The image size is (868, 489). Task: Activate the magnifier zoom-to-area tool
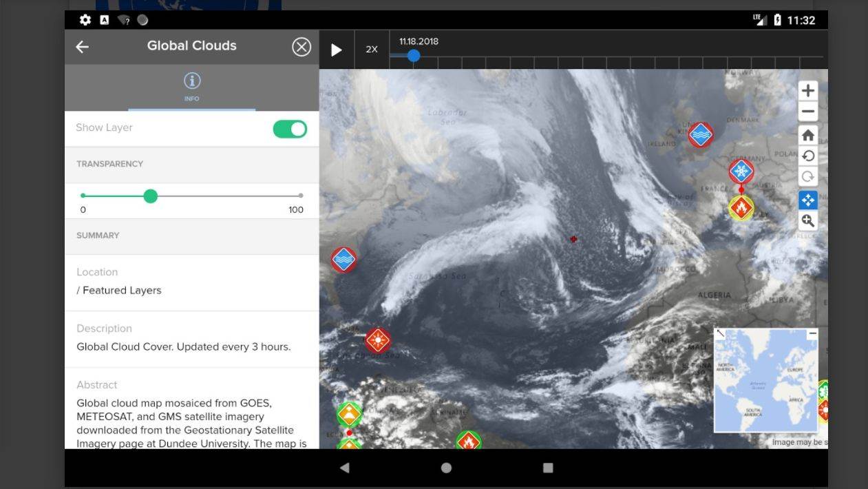point(807,221)
